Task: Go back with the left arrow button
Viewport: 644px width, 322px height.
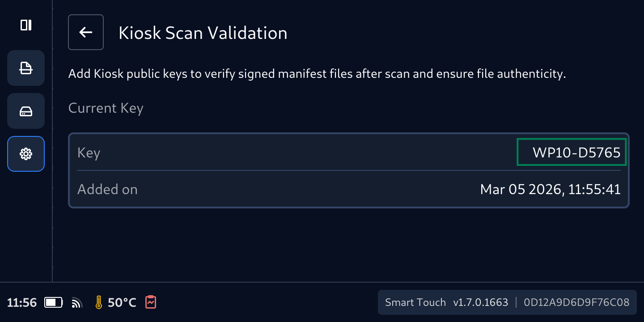Action: [x=86, y=32]
